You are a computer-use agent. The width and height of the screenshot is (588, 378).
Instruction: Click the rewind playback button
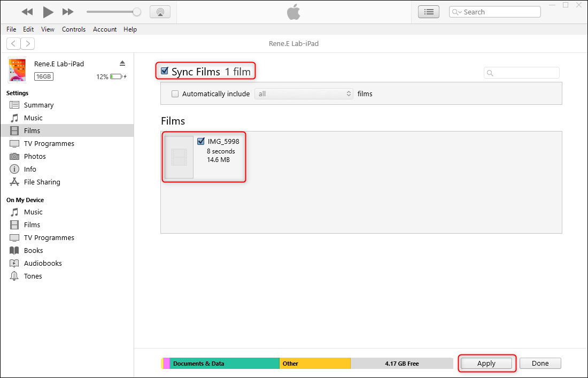(27, 12)
